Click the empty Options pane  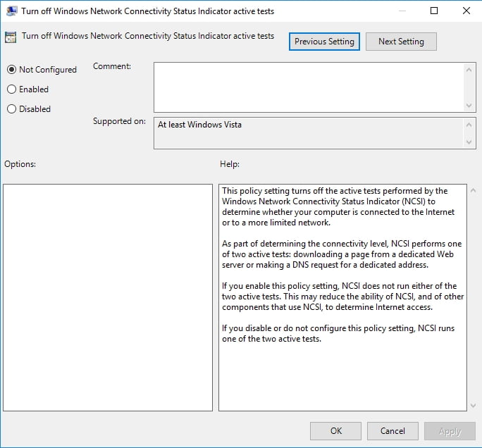point(108,297)
